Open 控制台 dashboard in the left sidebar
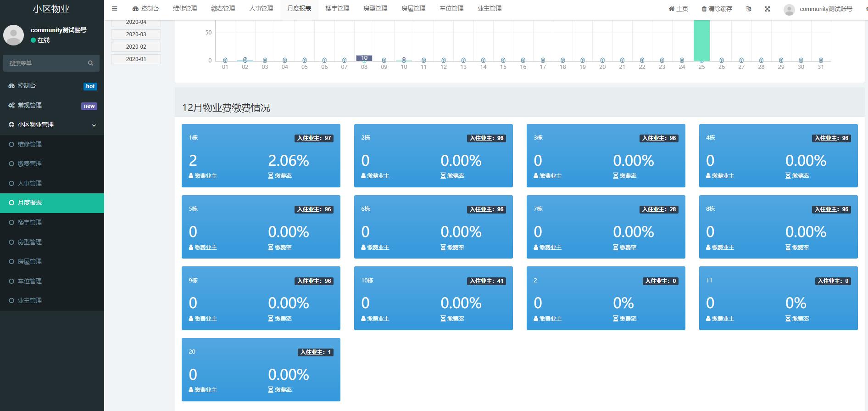This screenshot has height=411, width=868. click(27, 86)
